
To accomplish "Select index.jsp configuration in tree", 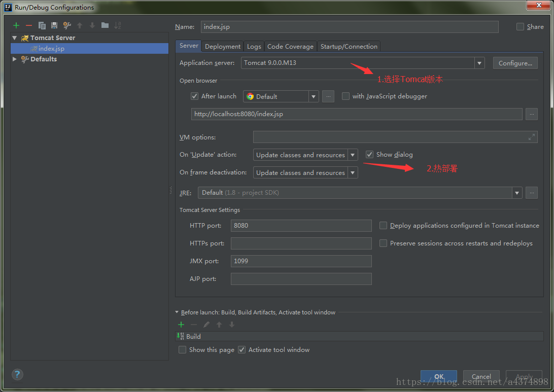I will pos(89,48).
